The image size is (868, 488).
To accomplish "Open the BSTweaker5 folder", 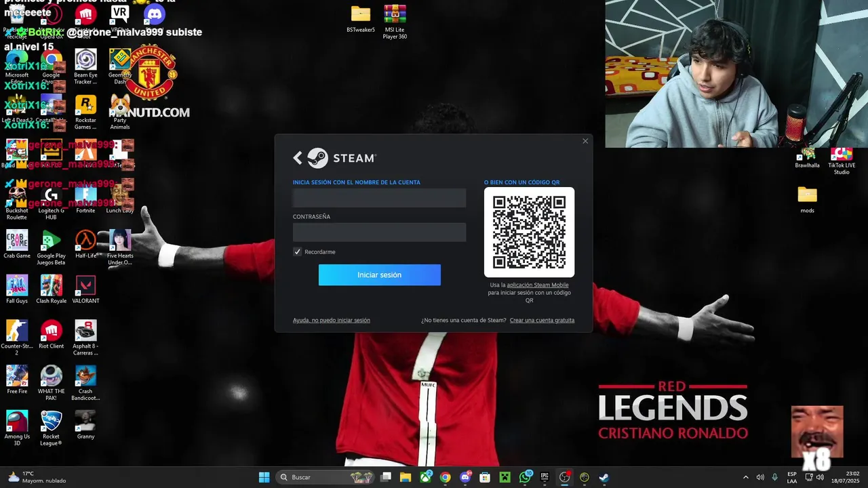I will (361, 18).
